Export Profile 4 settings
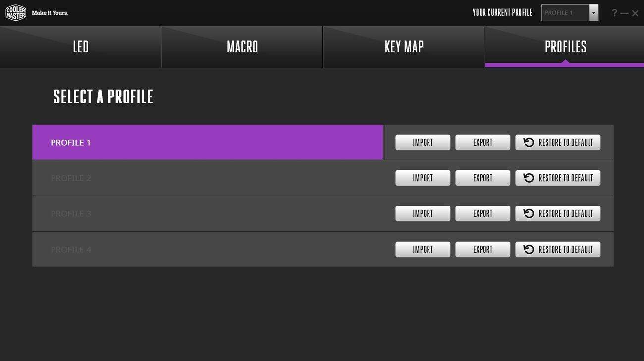The width and height of the screenshot is (644, 361). [483, 250]
